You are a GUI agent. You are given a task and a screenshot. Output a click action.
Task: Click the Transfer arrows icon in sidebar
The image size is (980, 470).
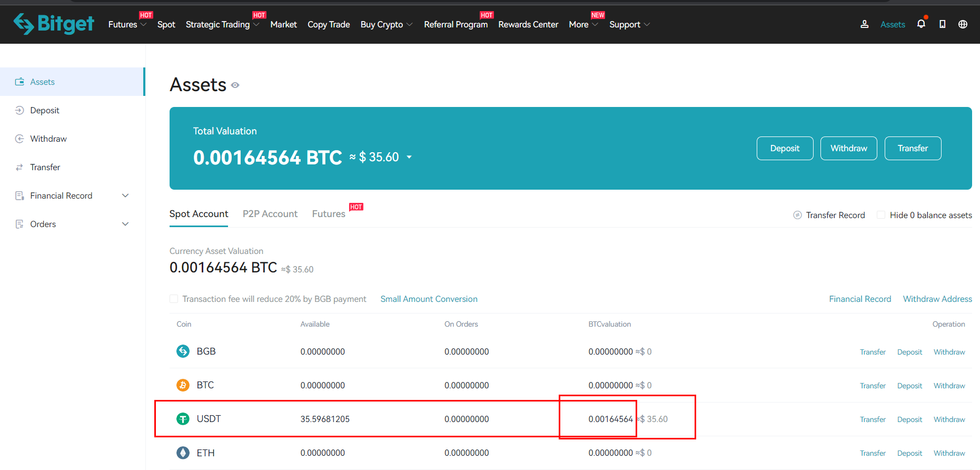[x=19, y=167]
